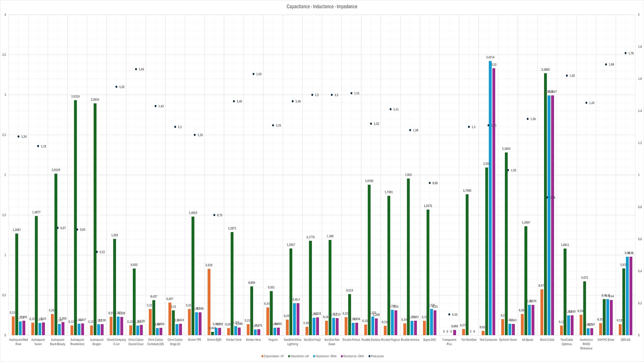644x362 pixels.
Task: Click the 2,0159 data label
Action: (x=56, y=170)
